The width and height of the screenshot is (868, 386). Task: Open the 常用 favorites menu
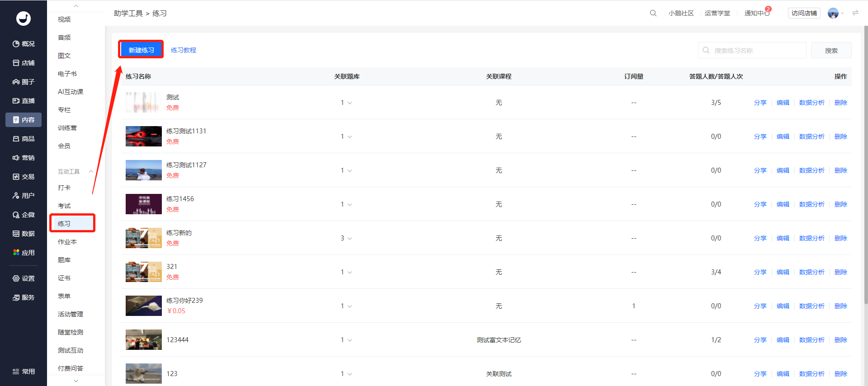tap(24, 372)
